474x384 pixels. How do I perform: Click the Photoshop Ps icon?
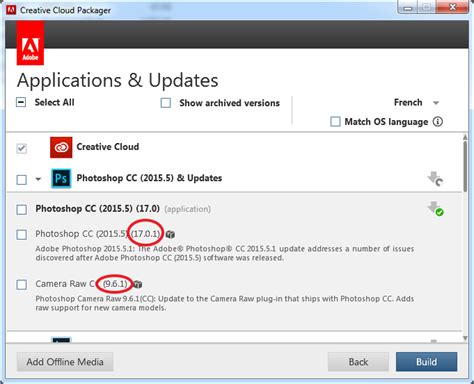(x=61, y=178)
